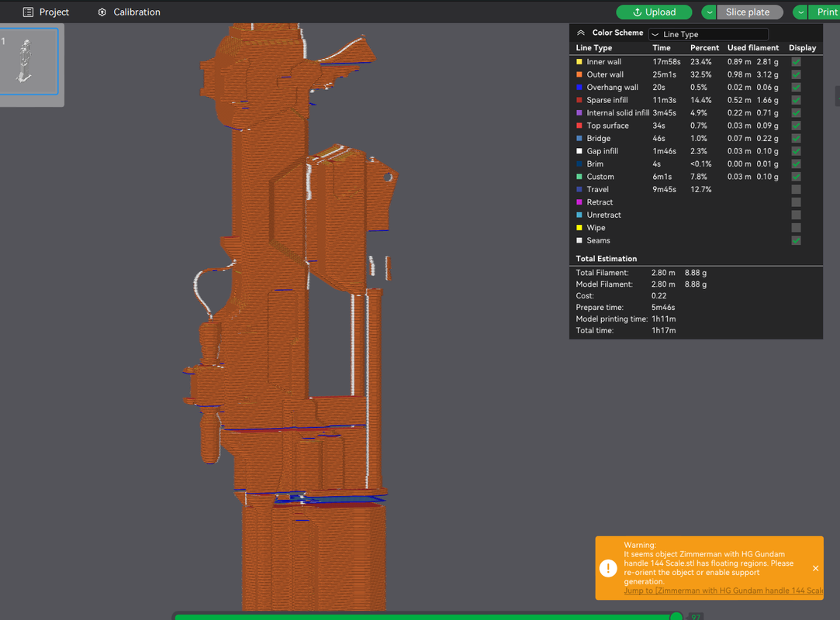Enable Travel display checkbox

[796, 190]
